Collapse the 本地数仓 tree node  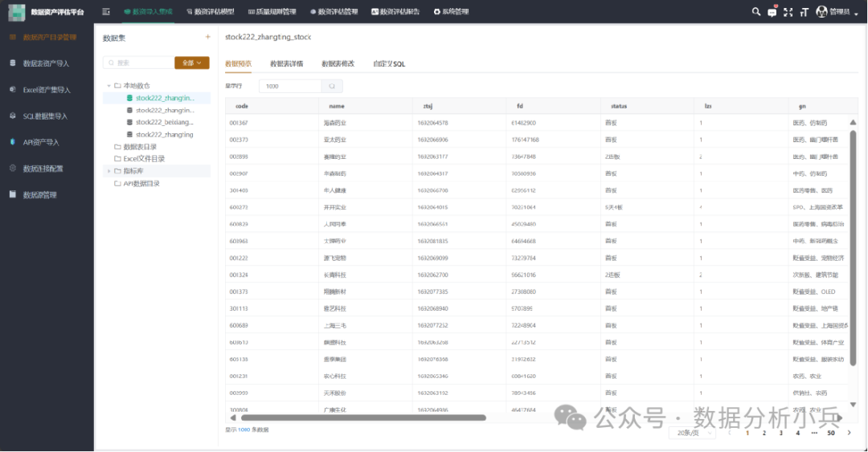(x=108, y=86)
